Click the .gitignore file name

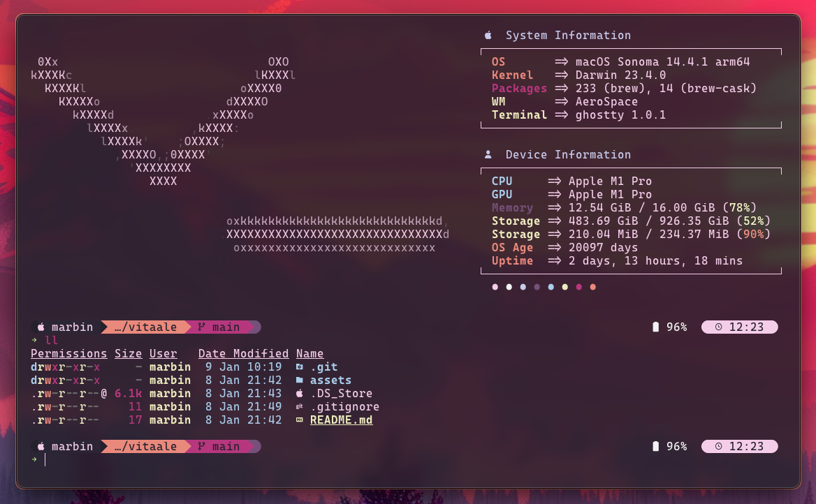(x=344, y=407)
